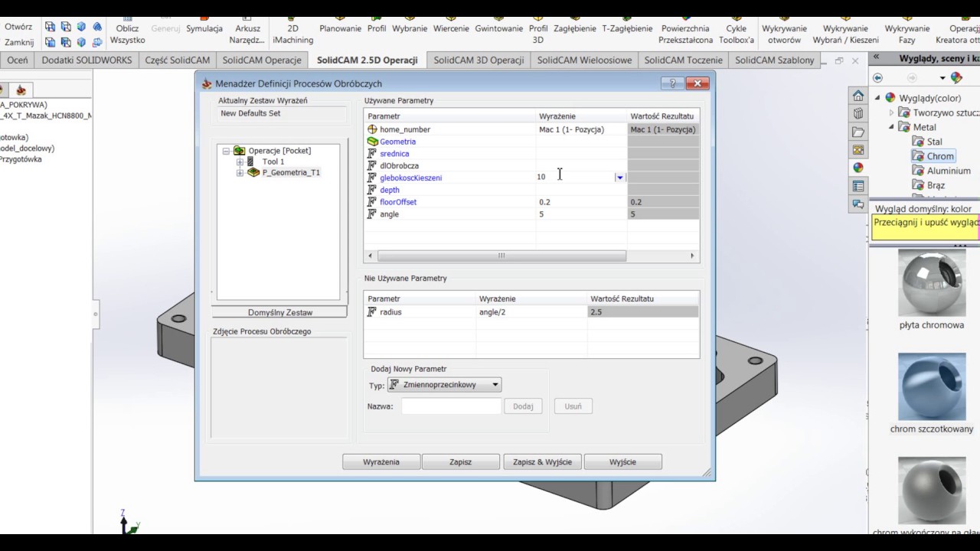Expand Tworzywo sztuczne folder
The image size is (980, 551).
click(891, 112)
